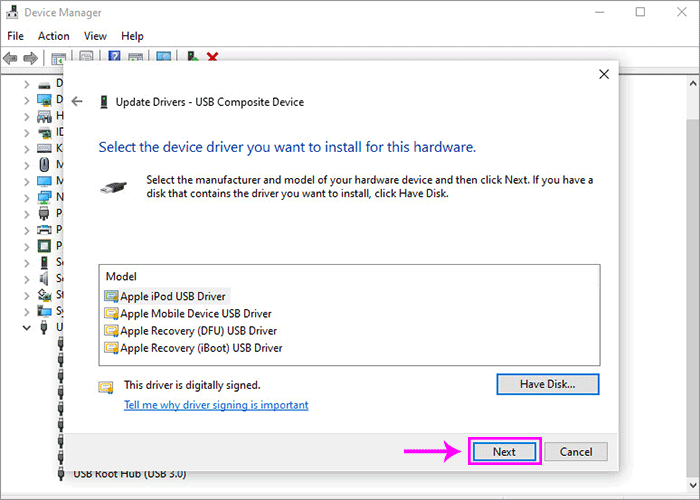Toggle the Show/Hide Console Tree toolbar icon

(x=58, y=58)
